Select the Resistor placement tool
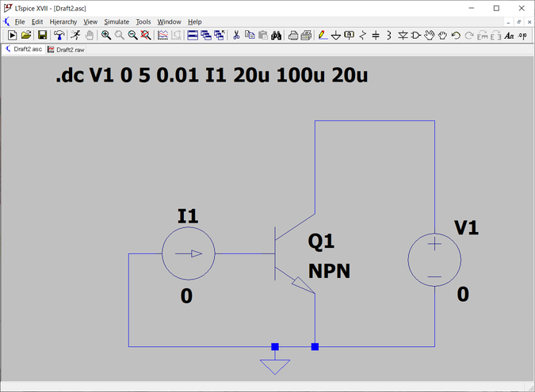Screen dimensions: 535x392 [363, 36]
